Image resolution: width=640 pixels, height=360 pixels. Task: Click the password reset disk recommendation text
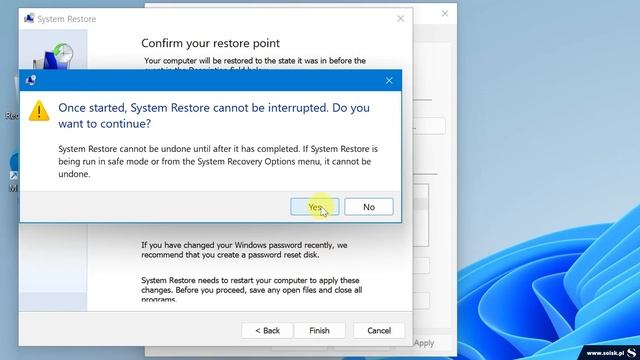pyautogui.click(x=244, y=250)
